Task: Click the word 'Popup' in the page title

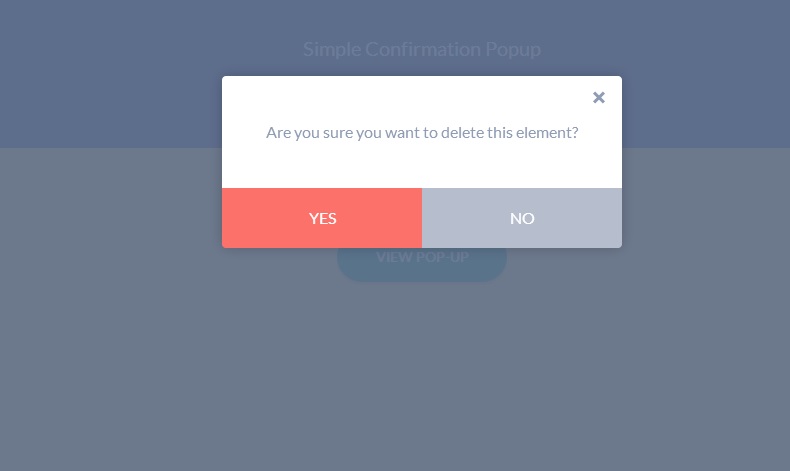Action: point(515,49)
